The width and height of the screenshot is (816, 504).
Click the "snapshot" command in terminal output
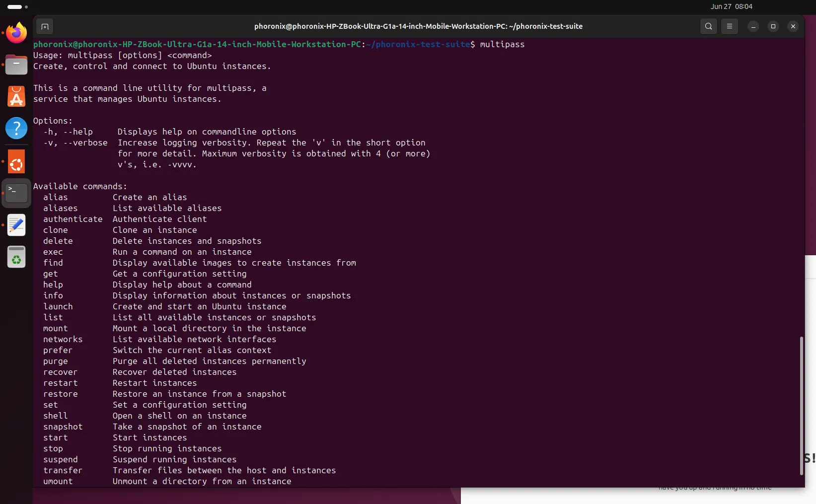[63, 427]
